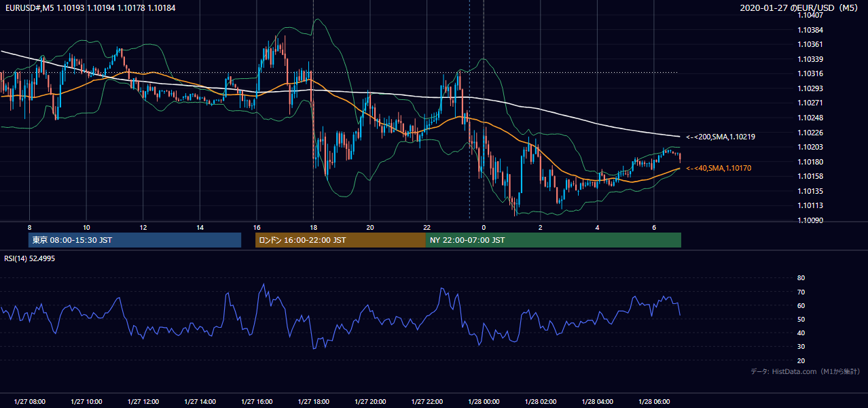Screen dimensions: 868x408
Task: Click the 1/27 18:00 bottom time label
Action: click(313, 402)
